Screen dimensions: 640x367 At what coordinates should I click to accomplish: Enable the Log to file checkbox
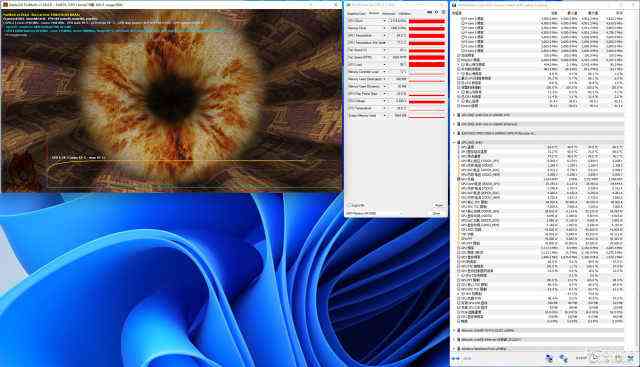[x=349, y=205]
